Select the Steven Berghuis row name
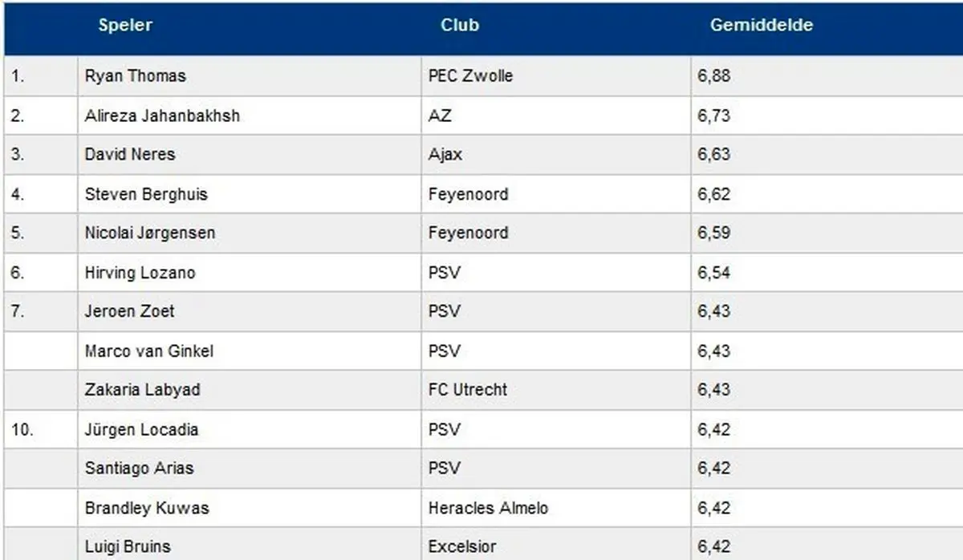 click(x=146, y=194)
